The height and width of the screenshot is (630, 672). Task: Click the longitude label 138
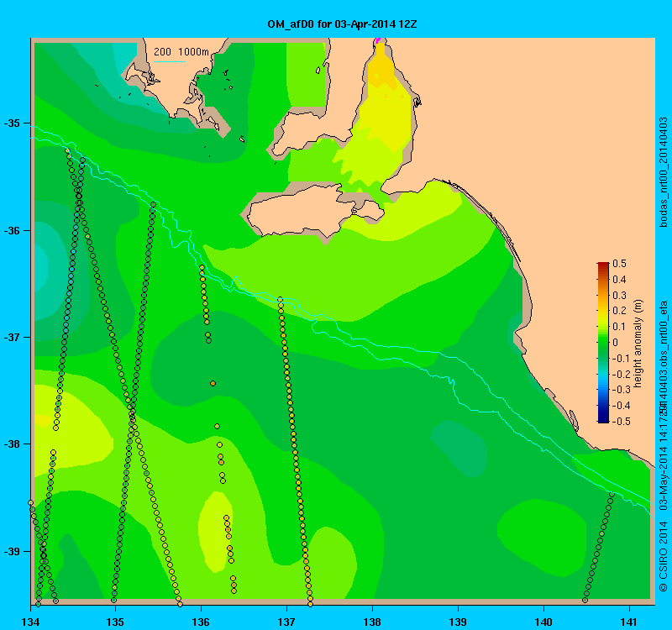pyautogui.click(x=372, y=622)
